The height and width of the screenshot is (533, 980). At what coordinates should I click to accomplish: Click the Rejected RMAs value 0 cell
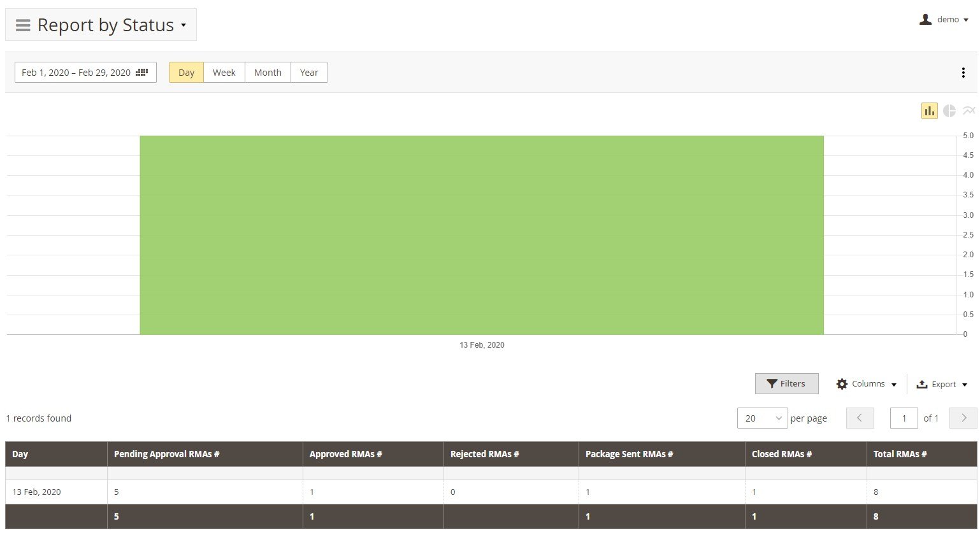tap(511, 492)
